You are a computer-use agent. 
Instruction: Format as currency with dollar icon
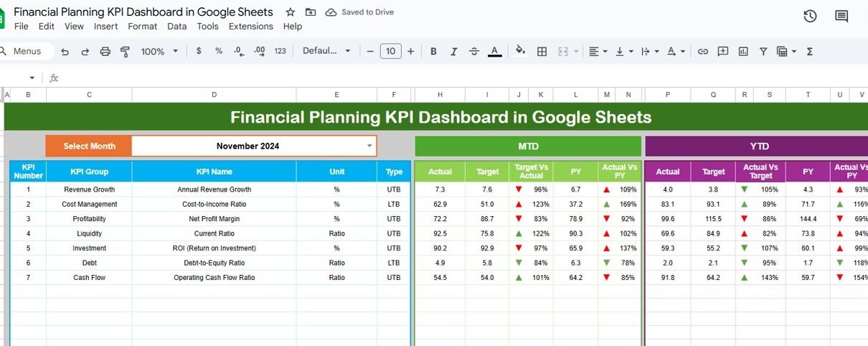tap(199, 52)
